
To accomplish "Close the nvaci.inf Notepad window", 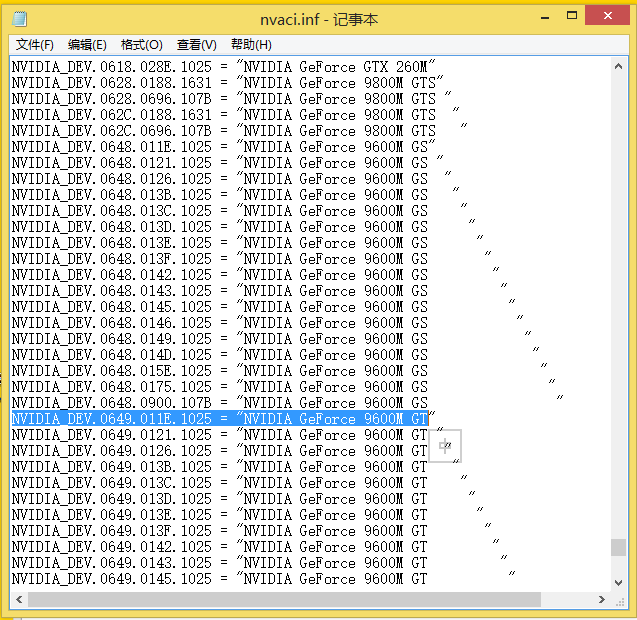I will (x=607, y=15).
